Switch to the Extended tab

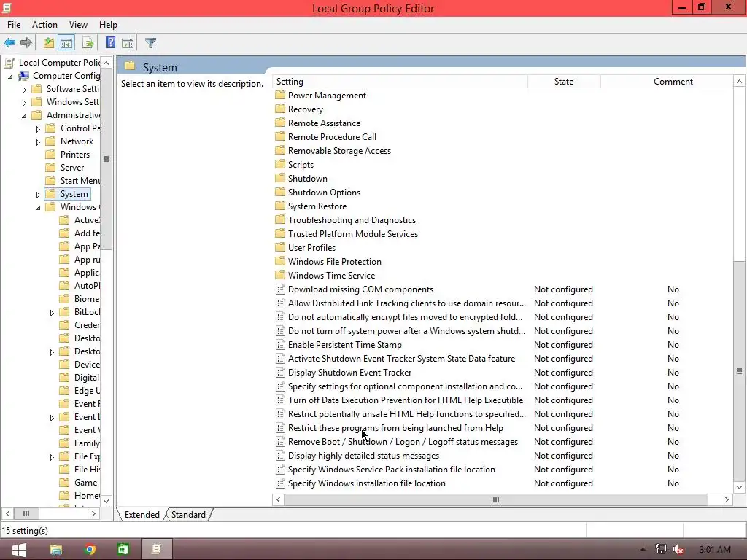point(142,515)
